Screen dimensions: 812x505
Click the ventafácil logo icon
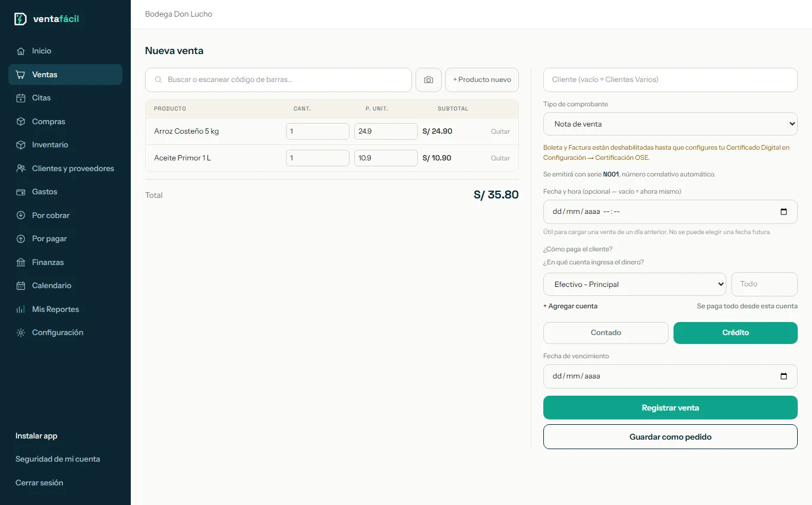pyautogui.click(x=20, y=19)
